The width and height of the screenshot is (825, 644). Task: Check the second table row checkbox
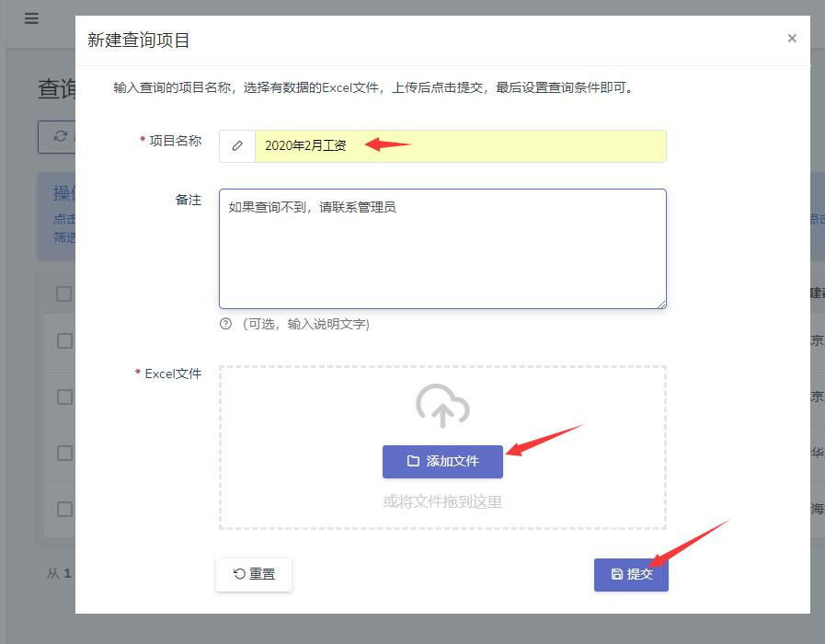click(x=64, y=397)
